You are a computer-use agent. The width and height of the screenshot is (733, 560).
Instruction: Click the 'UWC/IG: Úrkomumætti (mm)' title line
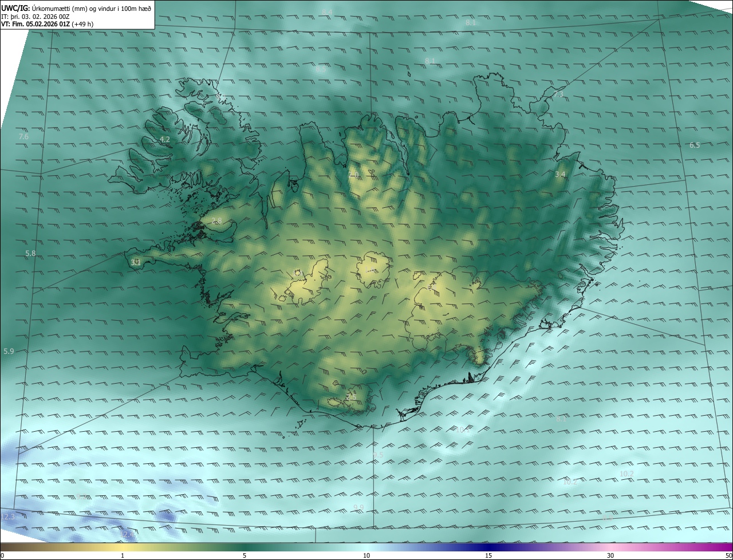[x=76, y=8]
